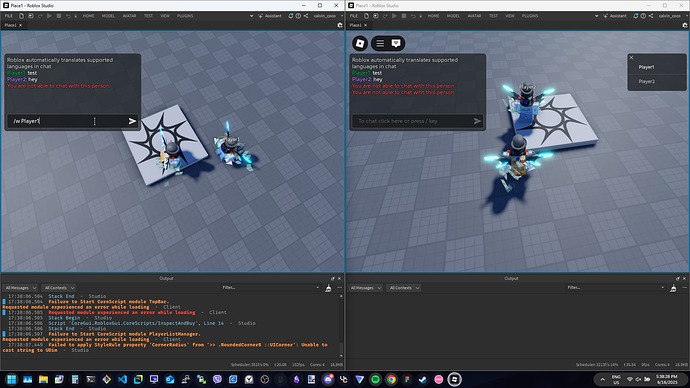Toggle the chat window icon in topbar
The width and height of the screenshot is (690, 388).
tap(396, 43)
